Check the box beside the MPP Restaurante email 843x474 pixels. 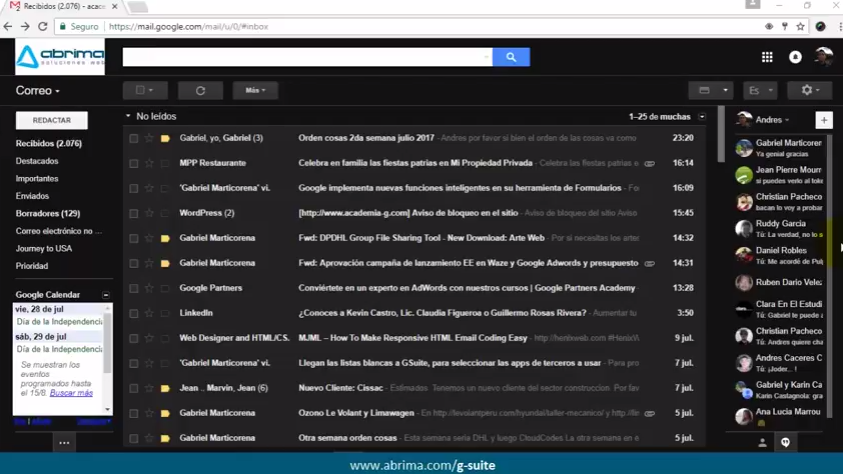pos(133,163)
